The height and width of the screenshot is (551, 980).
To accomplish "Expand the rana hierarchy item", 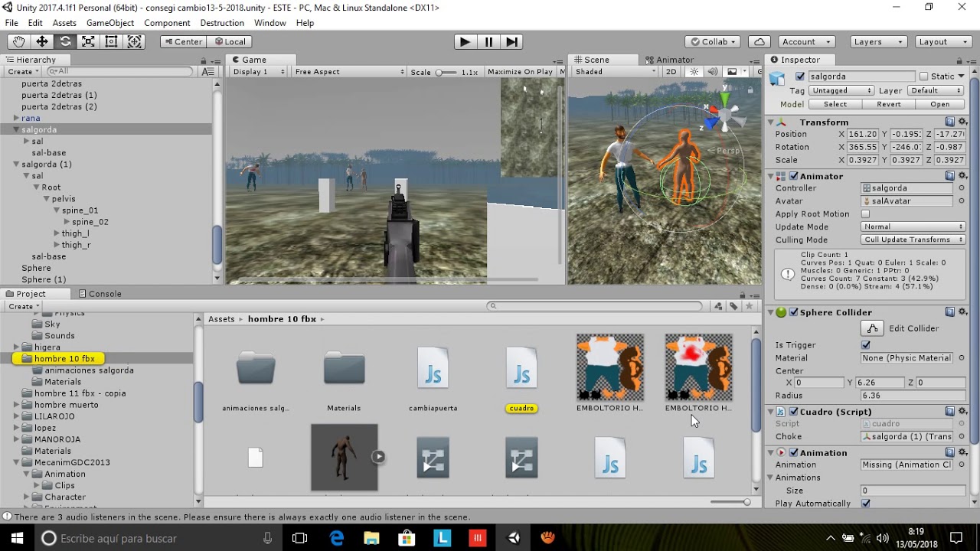I will click(16, 118).
